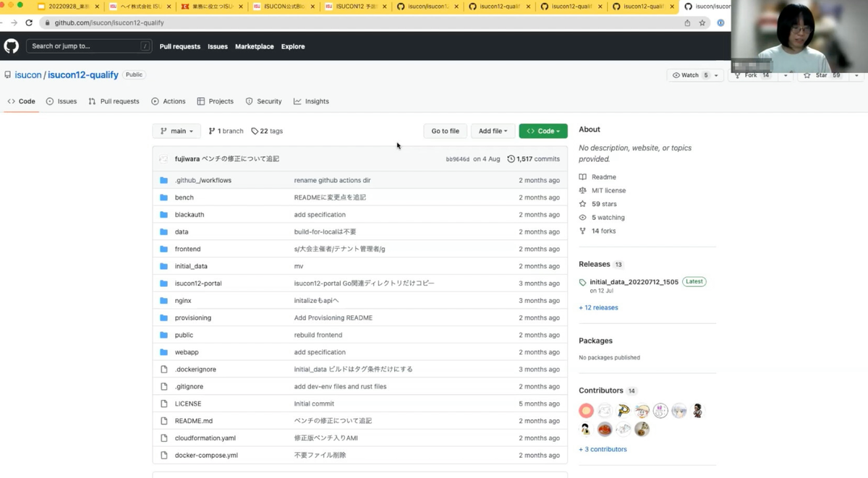Image resolution: width=868 pixels, height=478 pixels.
Task: Open the isucon organization link
Action: [x=28, y=75]
